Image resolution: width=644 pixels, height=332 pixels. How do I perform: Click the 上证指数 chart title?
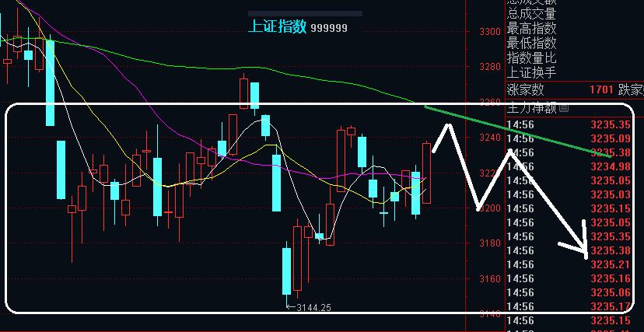tap(278, 26)
